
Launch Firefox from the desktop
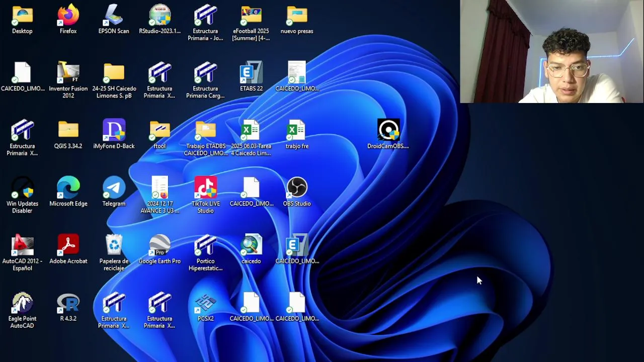[x=68, y=16]
